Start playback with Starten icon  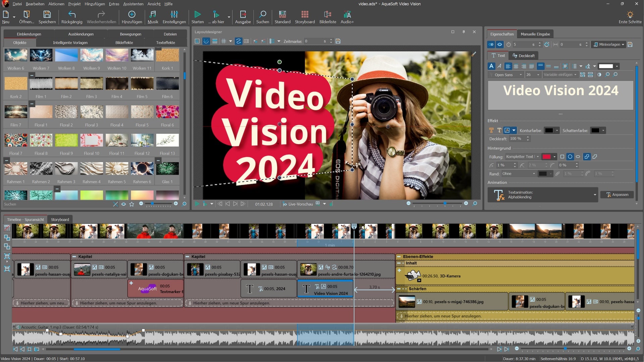point(198,14)
